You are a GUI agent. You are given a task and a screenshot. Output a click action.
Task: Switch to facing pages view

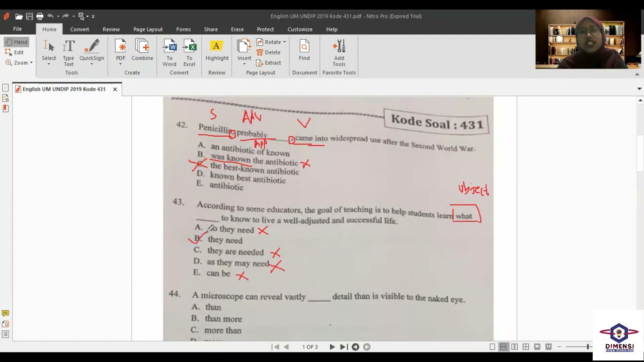(x=515, y=347)
